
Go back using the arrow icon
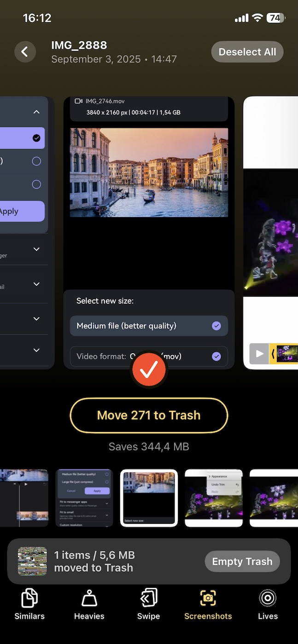pos(25,52)
